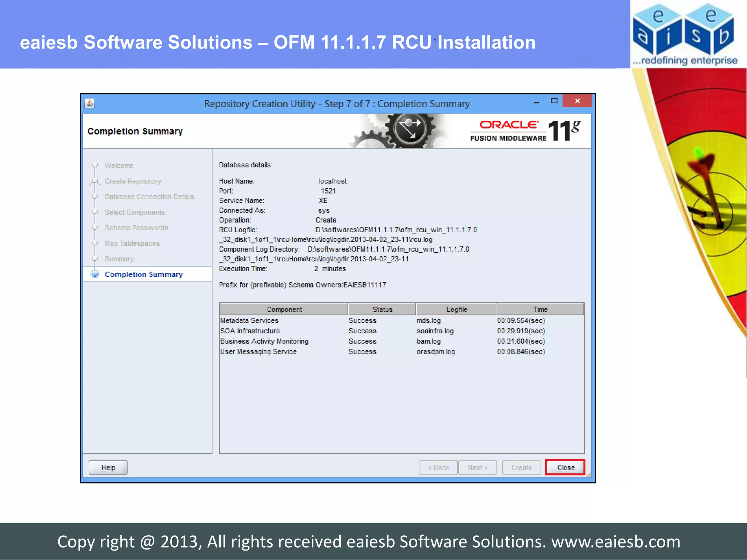Click the 00:08.846(sec) time cell
747x560 pixels.
521,352
